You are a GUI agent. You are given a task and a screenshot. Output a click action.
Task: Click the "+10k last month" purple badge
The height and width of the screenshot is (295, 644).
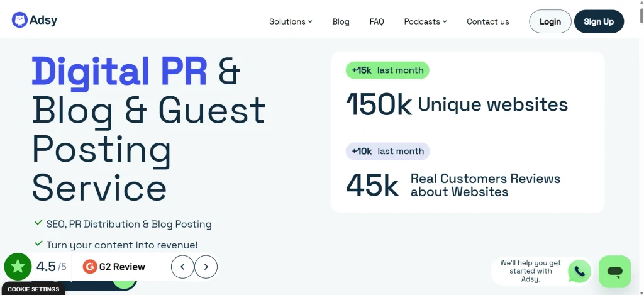coord(387,151)
